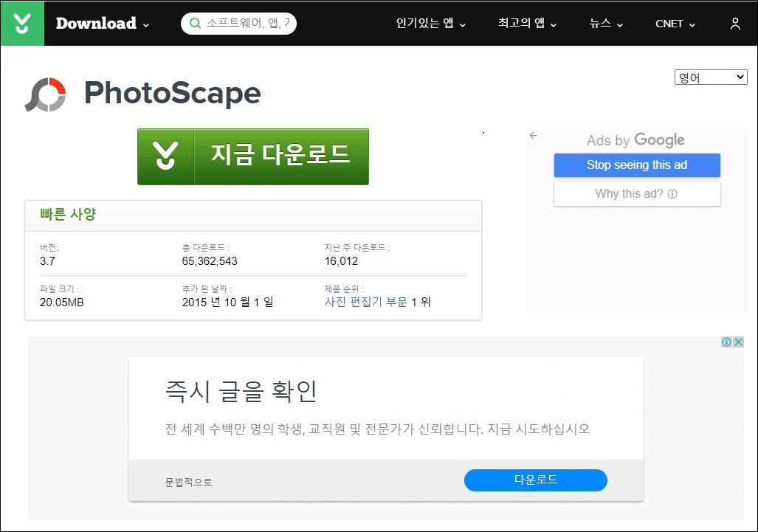Click Stop seeing this ad button
The width and height of the screenshot is (758, 532).
pyautogui.click(x=637, y=165)
